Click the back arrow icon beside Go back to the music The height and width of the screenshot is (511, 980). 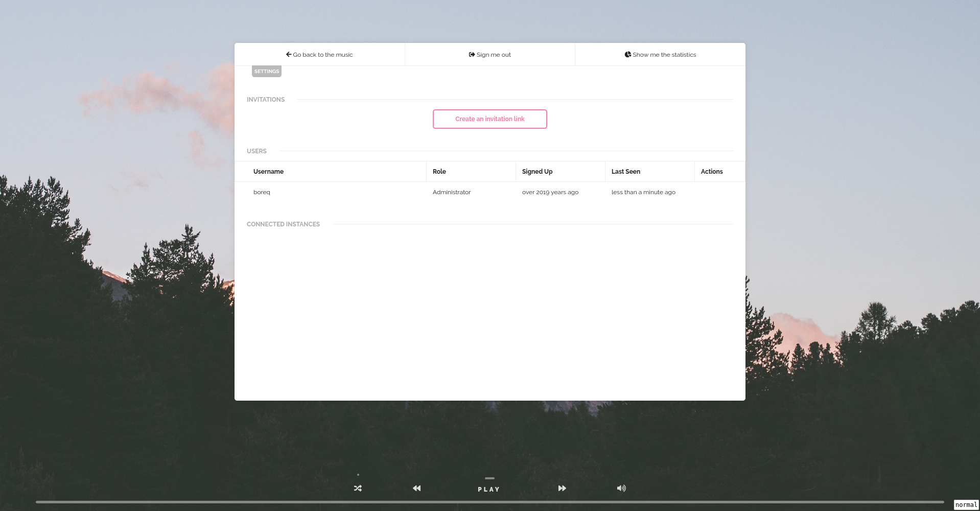pos(289,54)
